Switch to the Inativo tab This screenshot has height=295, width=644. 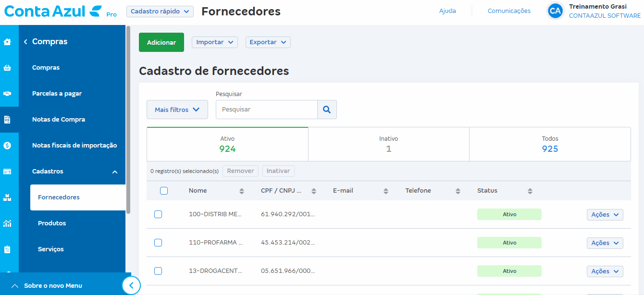coord(389,144)
